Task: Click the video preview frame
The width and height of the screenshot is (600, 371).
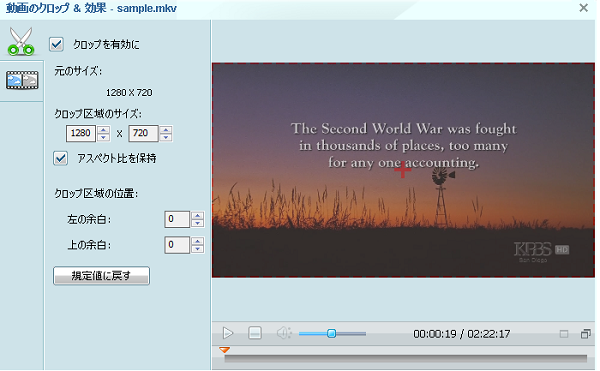Action: point(404,170)
